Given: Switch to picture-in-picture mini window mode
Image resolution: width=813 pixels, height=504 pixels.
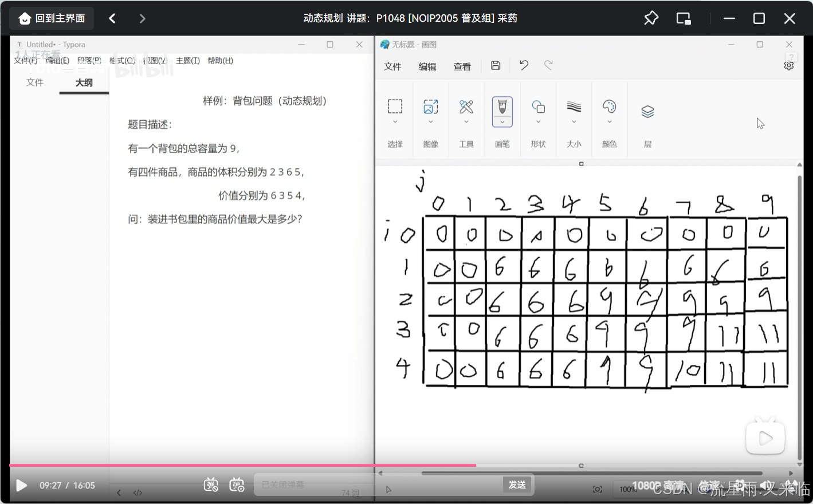Looking at the screenshot, I should tap(684, 18).
